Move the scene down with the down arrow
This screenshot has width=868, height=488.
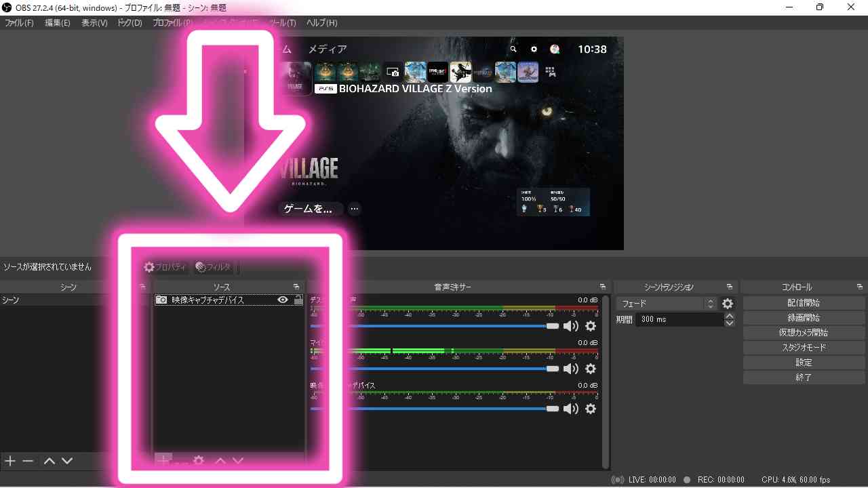(x=67, y=461)
